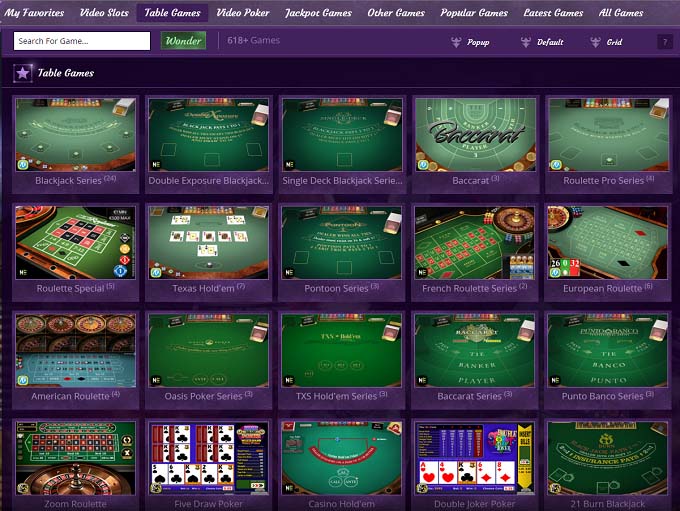Open the question mark help icon
The image size is (680, 511).
(x=665, y=42)
